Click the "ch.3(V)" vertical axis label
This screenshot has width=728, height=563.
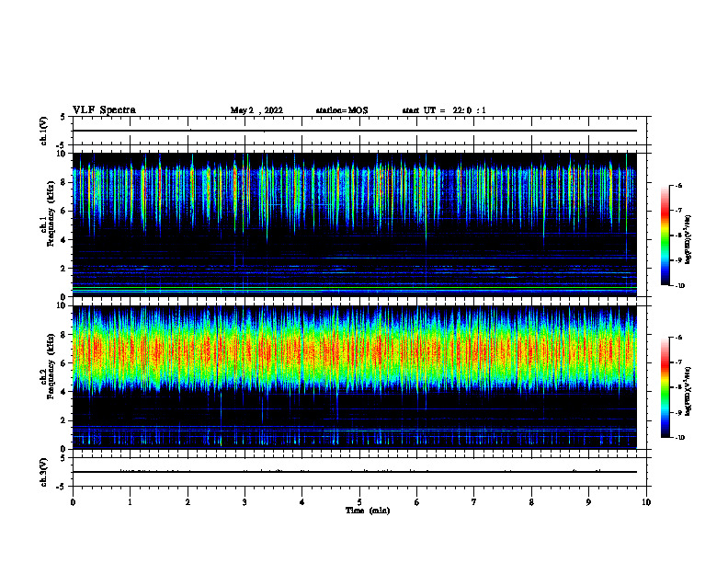coord(43,472)
